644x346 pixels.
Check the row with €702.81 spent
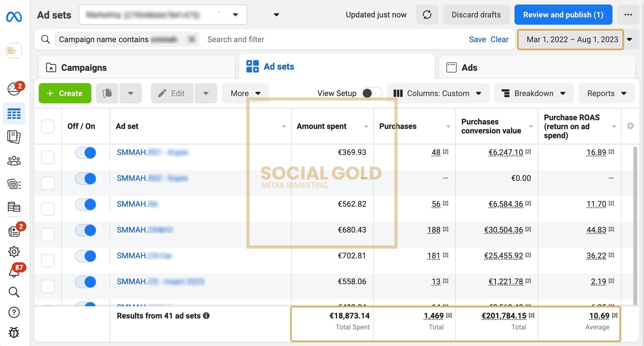coord(48,261)
